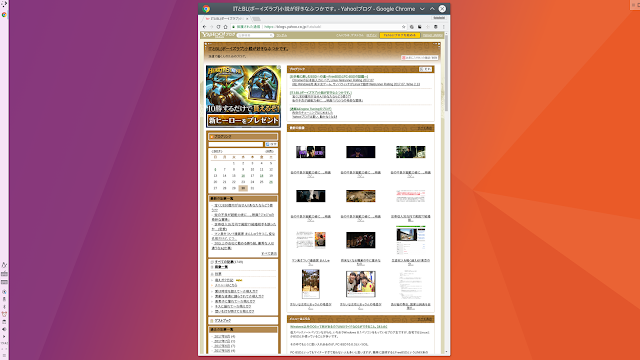
Task: Click the Chrome icon in the window title bar
Action: [x=206, y=9]
